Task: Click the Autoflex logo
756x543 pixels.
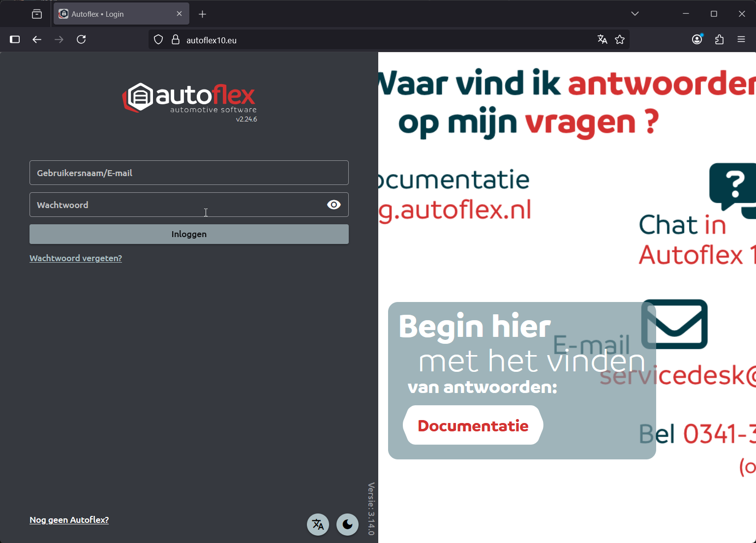Action: pos(189,98)
